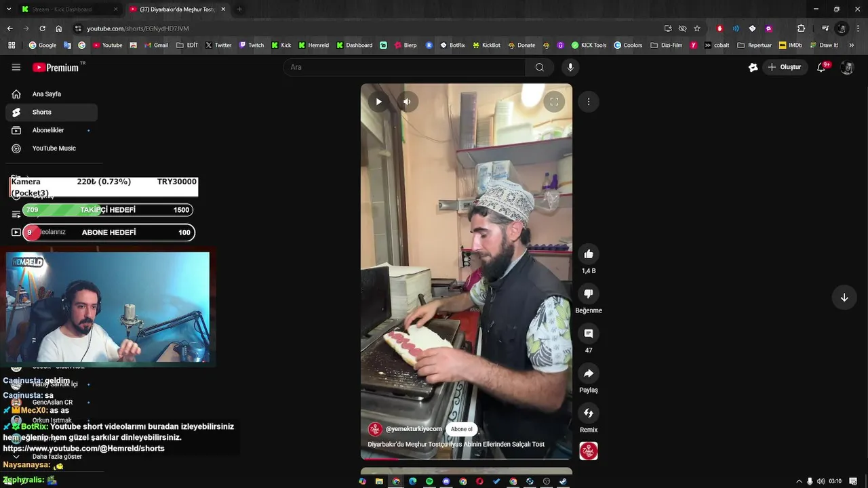Click the Oluştur create button
This screenshot has height=488, width=868.
pyautogui.click(x=784, y=67)
